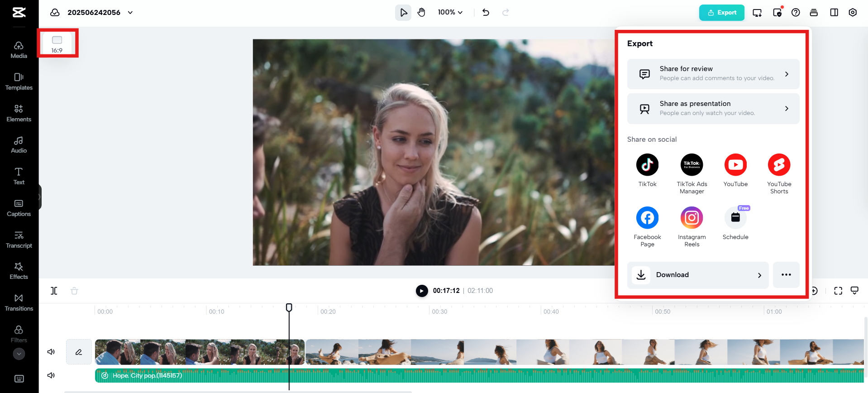Viewport: 868px width, 393px height.
Task: Click the Download button
Action: (x=697, y=275)
